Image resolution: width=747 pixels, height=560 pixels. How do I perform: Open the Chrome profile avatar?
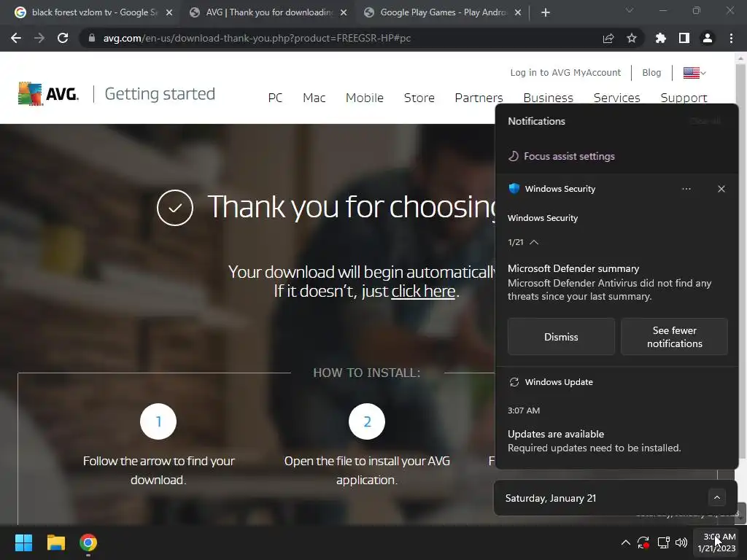click(x=708, y=38)
